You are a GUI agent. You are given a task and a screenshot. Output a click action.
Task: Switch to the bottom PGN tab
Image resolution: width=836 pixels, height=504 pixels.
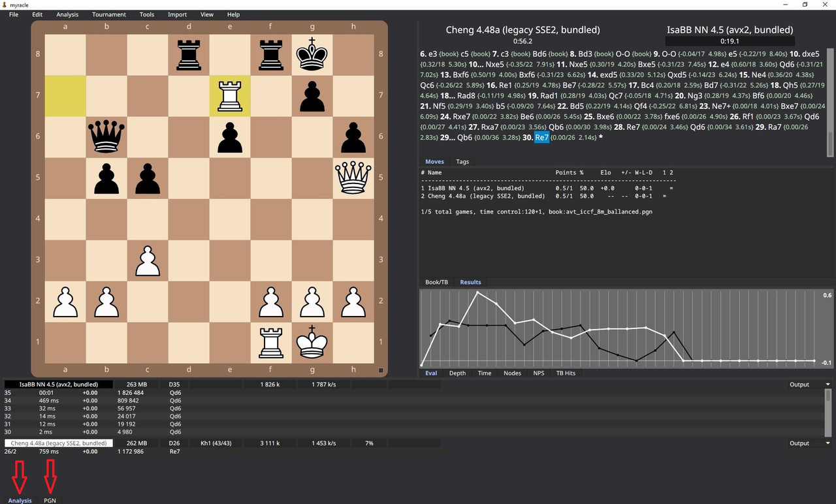50,500
